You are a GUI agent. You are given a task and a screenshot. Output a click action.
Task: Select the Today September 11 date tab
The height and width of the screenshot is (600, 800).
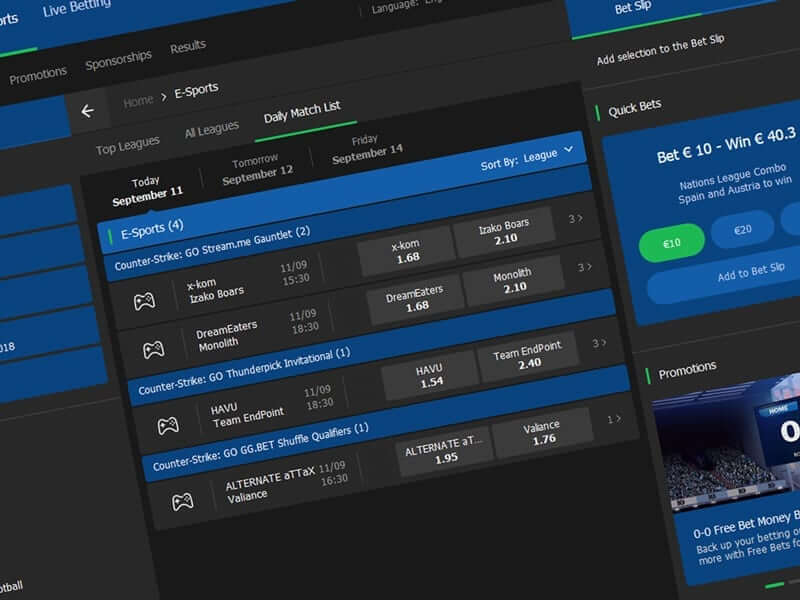pyautogui.click(x=146, y=191)
